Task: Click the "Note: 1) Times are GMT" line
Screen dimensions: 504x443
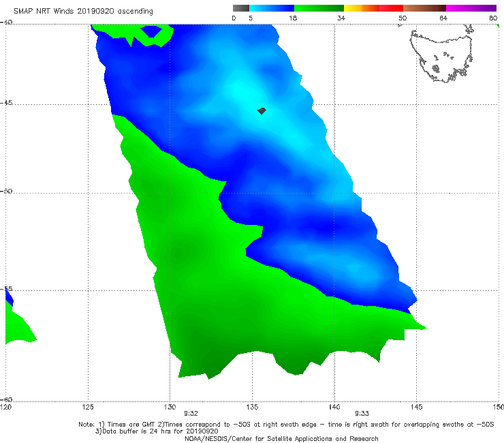Action: pos(286,425)
